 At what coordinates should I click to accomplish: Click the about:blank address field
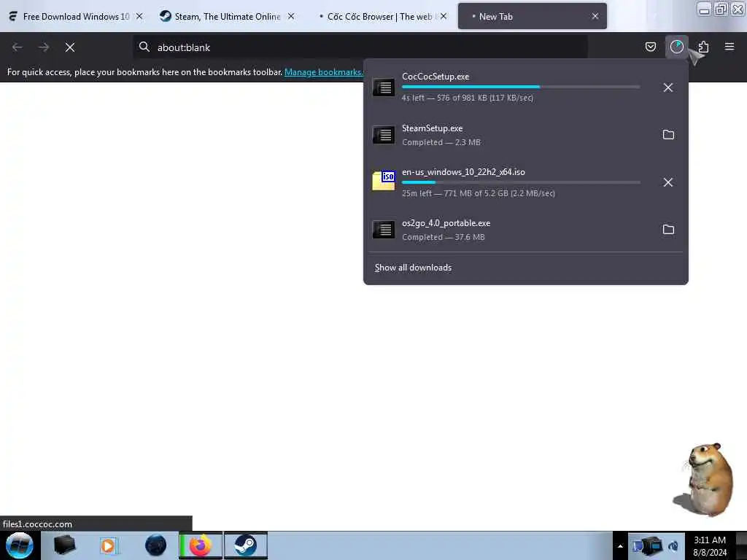[360, 47]
